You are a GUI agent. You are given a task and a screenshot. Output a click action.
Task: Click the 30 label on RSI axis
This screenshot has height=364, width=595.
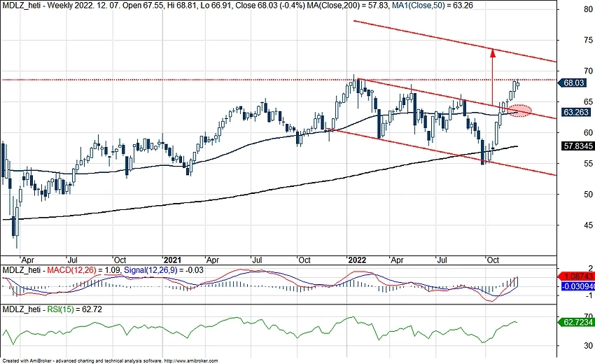[x=589, y=346]
